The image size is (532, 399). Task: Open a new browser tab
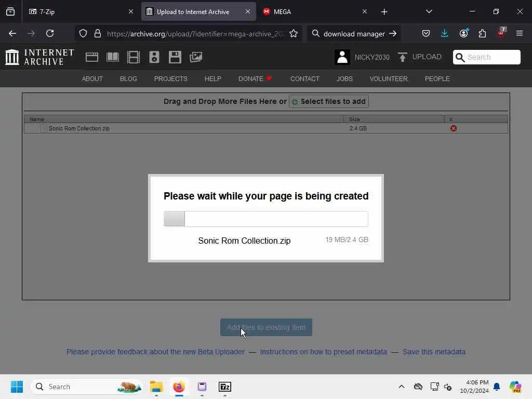point(384,12)
